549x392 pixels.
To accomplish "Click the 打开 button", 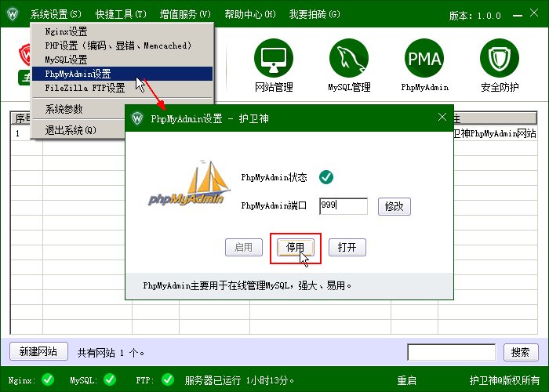I will click(347, 248).
